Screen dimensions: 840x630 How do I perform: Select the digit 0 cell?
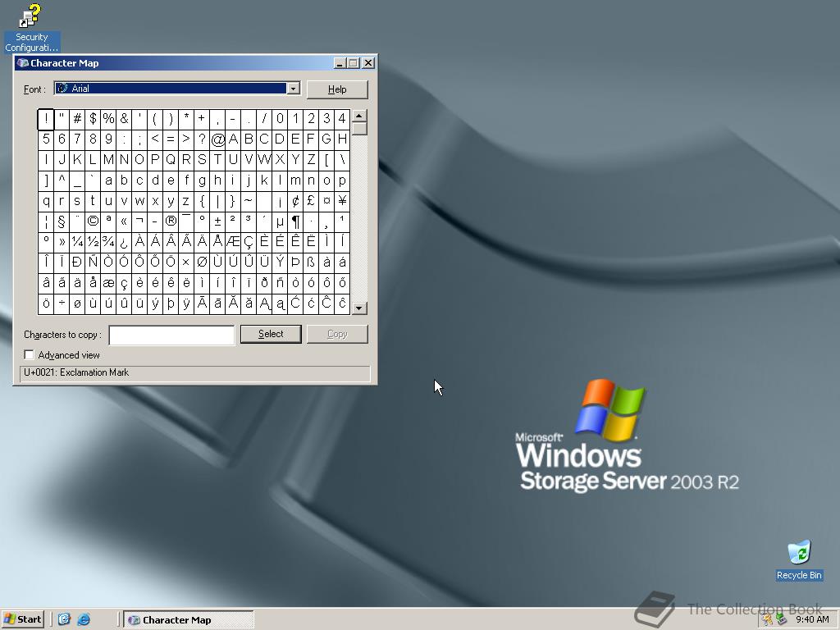click(x=281, y=118)
